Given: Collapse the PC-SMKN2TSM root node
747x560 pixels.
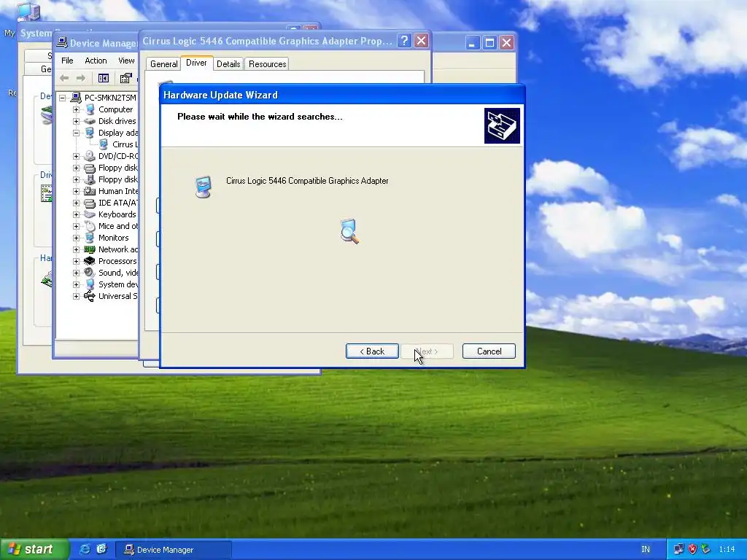Looking at the screenshot, I should click(63, 98).
